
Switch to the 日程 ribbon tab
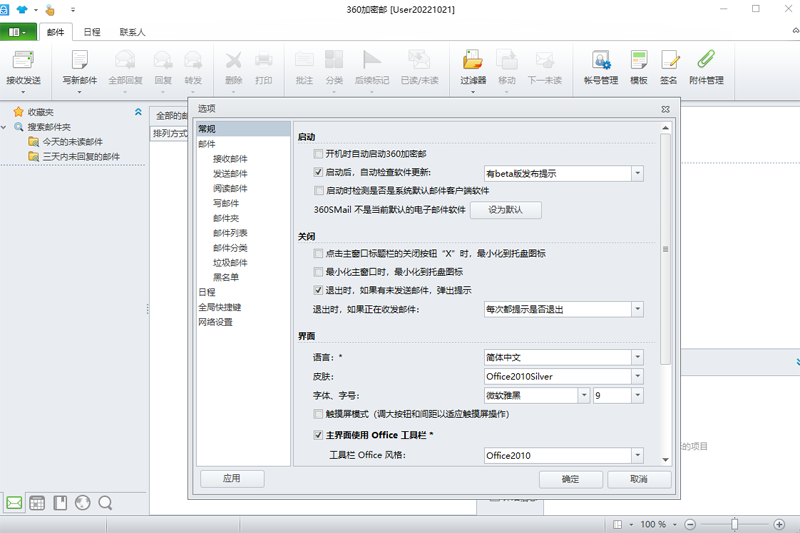point(92,32)
